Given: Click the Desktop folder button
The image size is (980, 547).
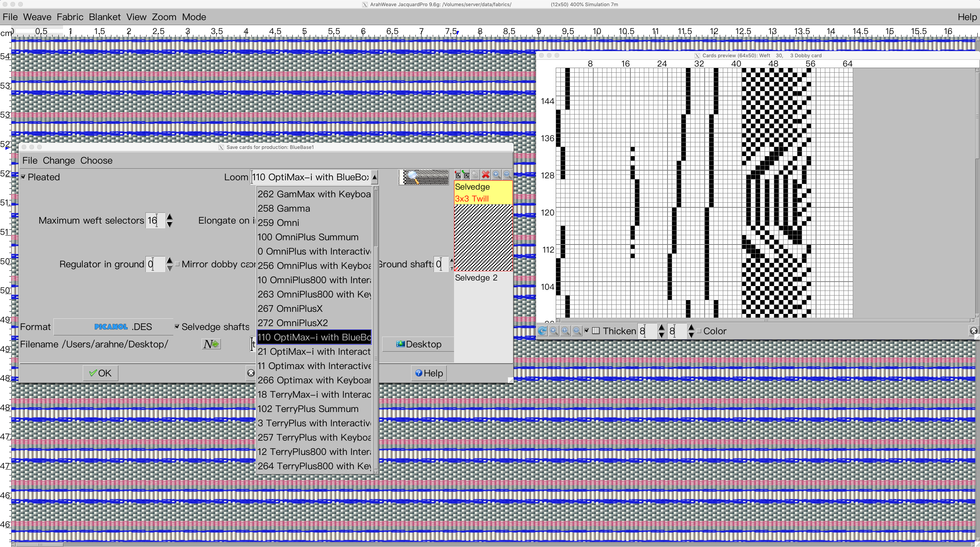Looking at the screenshot, I should (x=419, y=344).
